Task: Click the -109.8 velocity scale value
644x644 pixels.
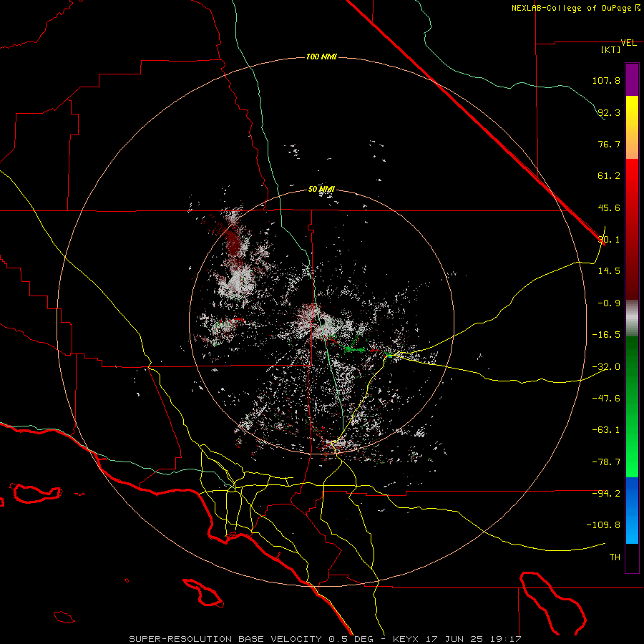Action: 603,525
